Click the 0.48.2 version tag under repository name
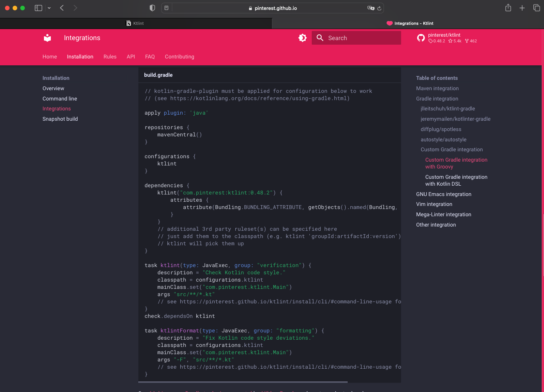This screenshot has width=544, height=392. pos(437,41)
